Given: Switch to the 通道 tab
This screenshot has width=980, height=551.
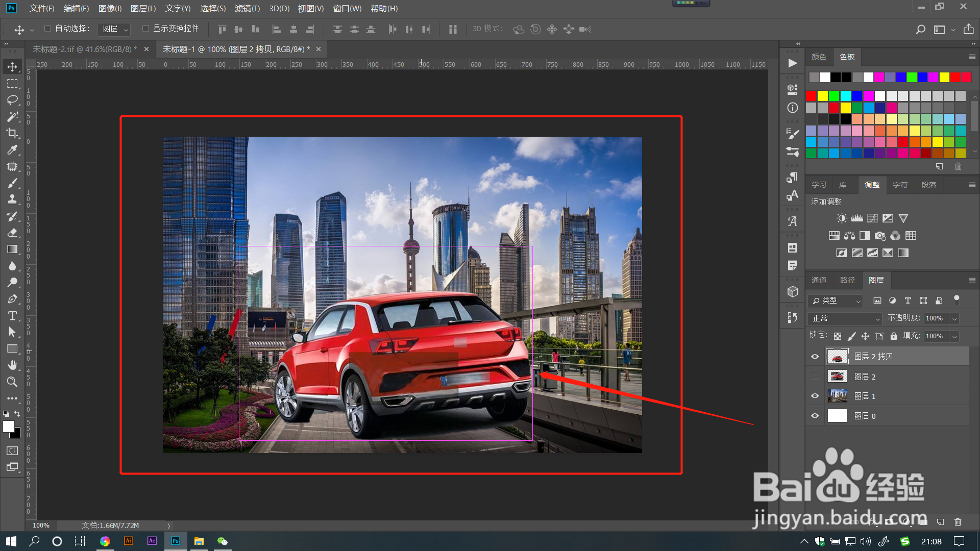Looking at the screenshot, I should [819, 280].
